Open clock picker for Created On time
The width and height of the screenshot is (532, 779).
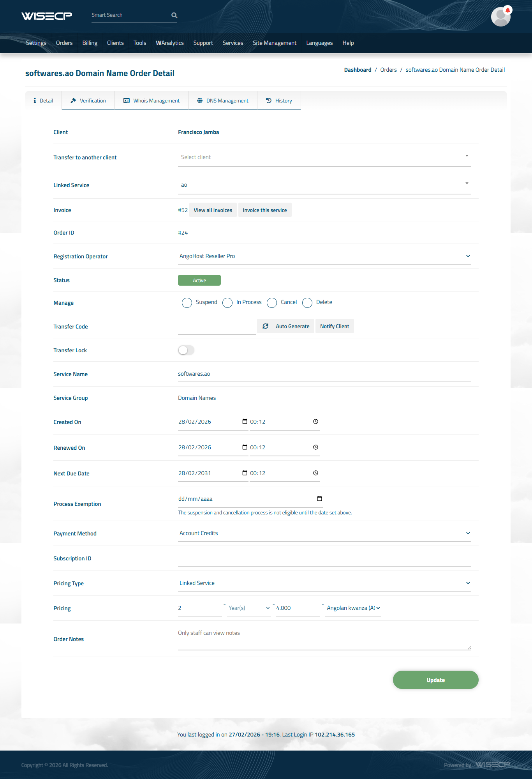315,422
